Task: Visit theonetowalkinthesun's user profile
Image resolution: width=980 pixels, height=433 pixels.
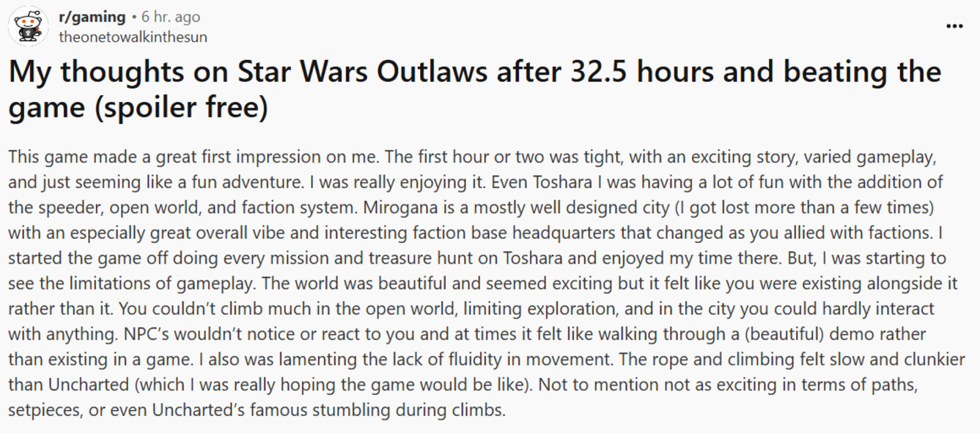Action: [133, 37]
